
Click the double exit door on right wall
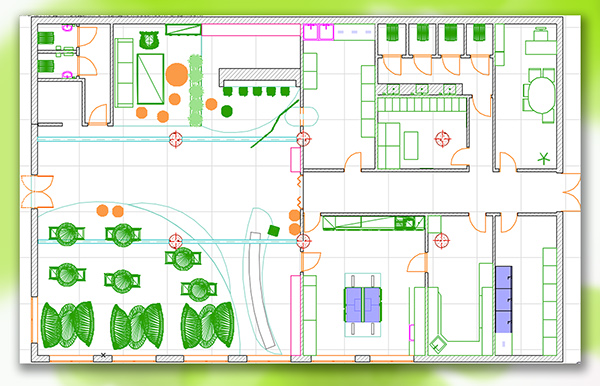(x=572, y=192)
